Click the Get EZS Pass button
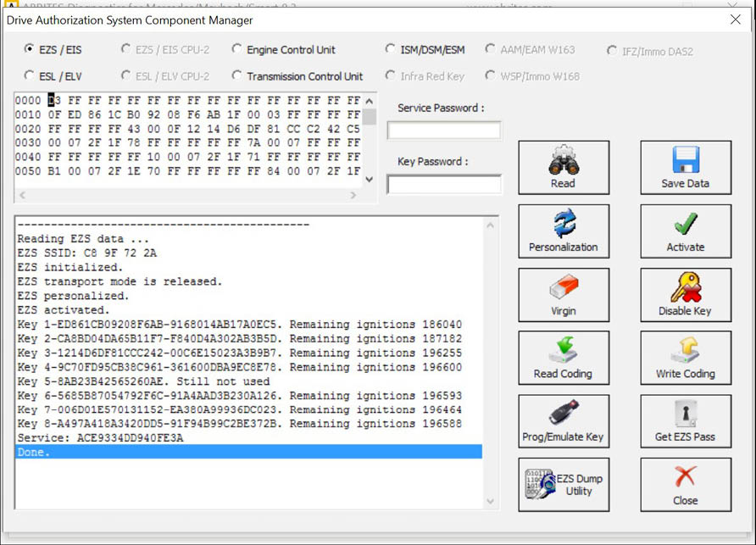756x545 pixels. pos(685,421)
